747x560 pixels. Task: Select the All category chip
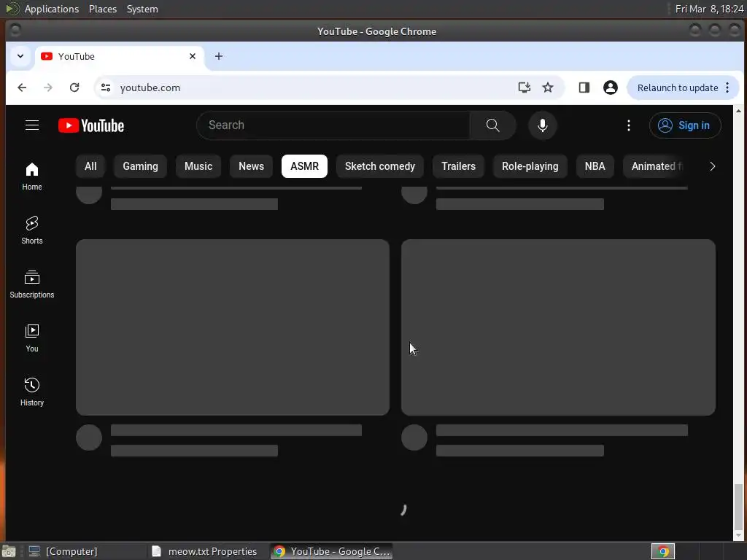90,166
